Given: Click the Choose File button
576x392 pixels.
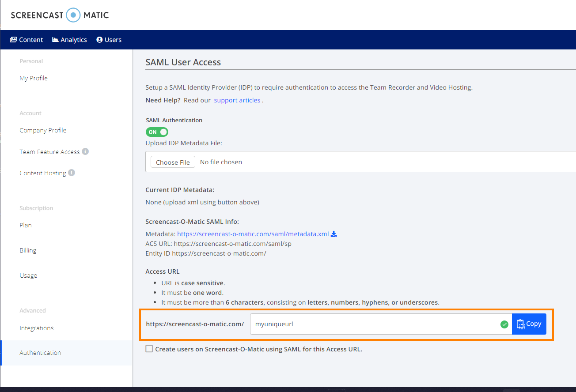Looking at the screenshot, I should pos(173,162).
